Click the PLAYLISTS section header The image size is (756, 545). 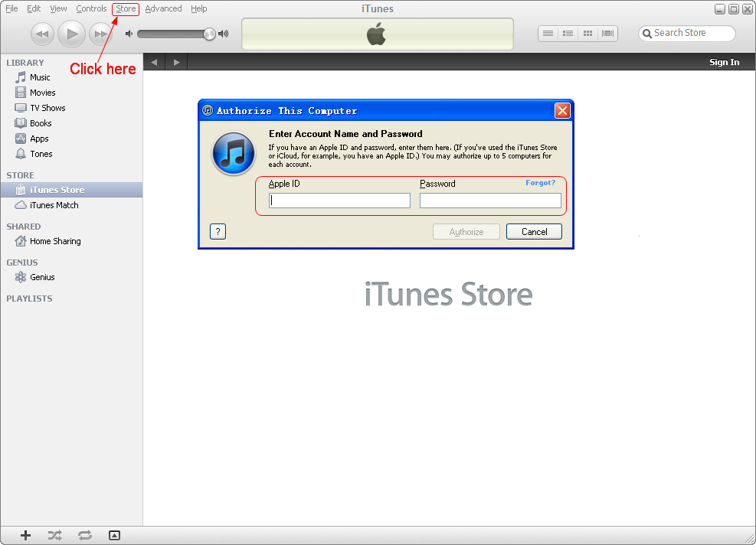[x=29, y=299]
